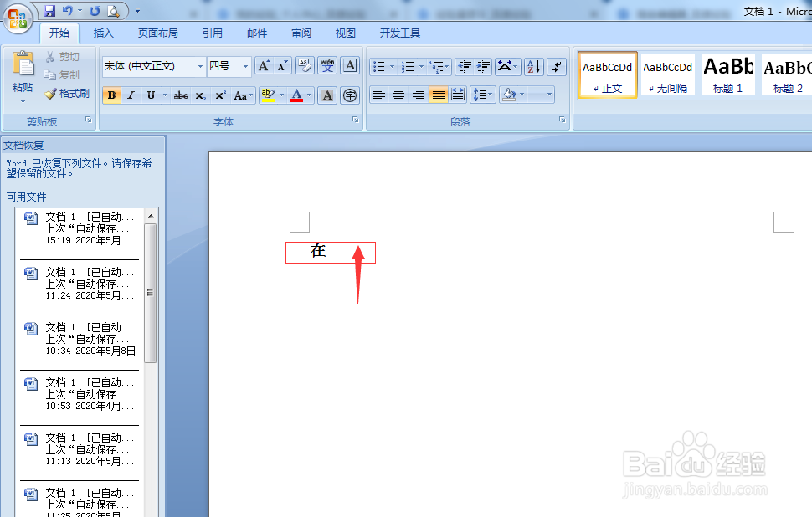This screenshot has width=812, height=517.
Task: Undo last action in quick access toolbar
Action: point(67,10)
